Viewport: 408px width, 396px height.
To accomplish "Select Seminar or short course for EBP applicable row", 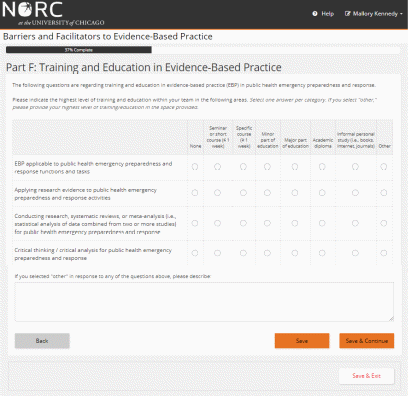I will [x=217, y=166].
